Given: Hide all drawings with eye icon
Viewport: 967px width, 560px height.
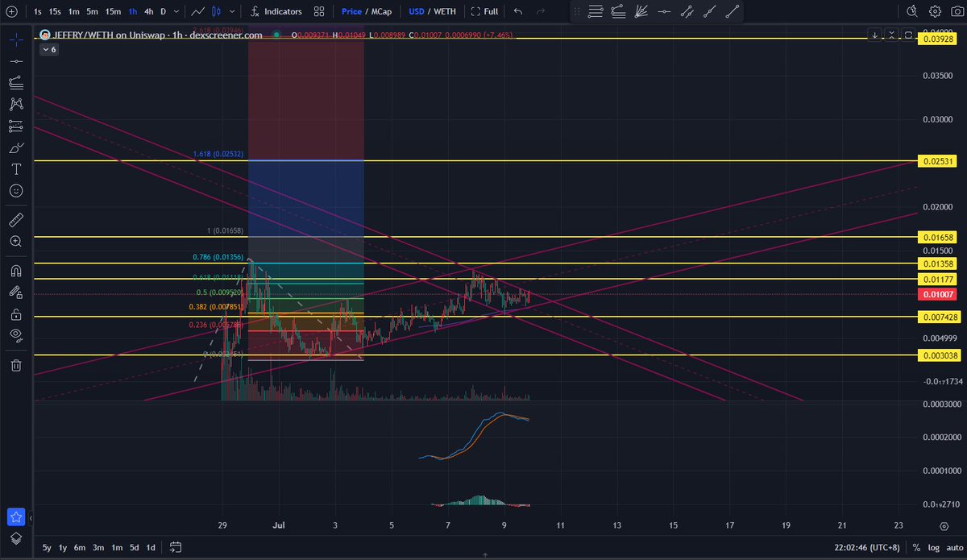Looking at the screenshot, I should pyautogui.click(x=16, y=335).
